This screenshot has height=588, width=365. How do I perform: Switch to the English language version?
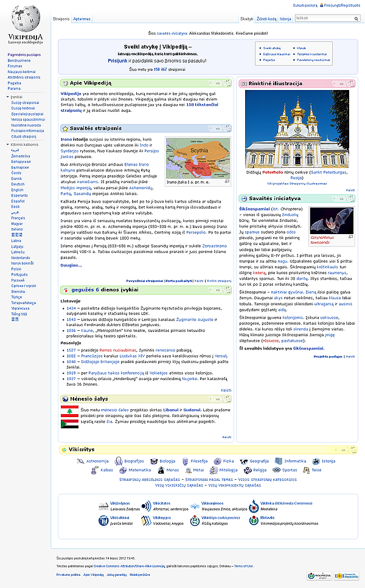17,190
